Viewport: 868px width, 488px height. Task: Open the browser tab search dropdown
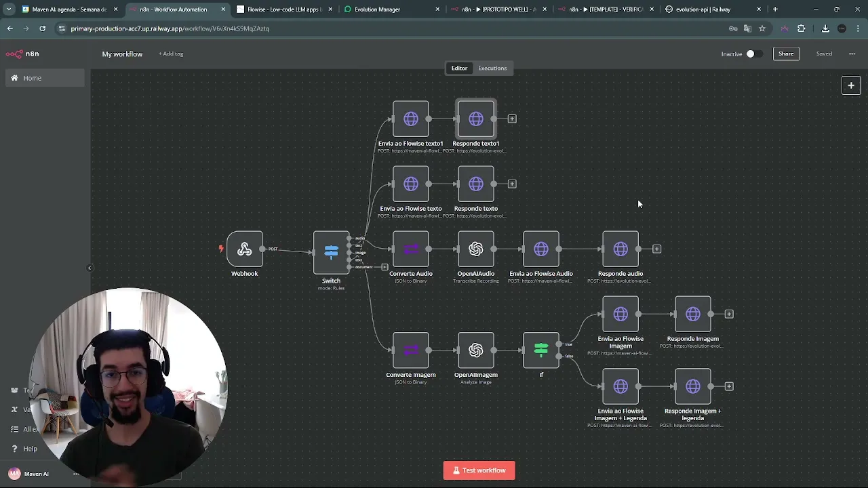pyautogui.click(x=9, y=9)
